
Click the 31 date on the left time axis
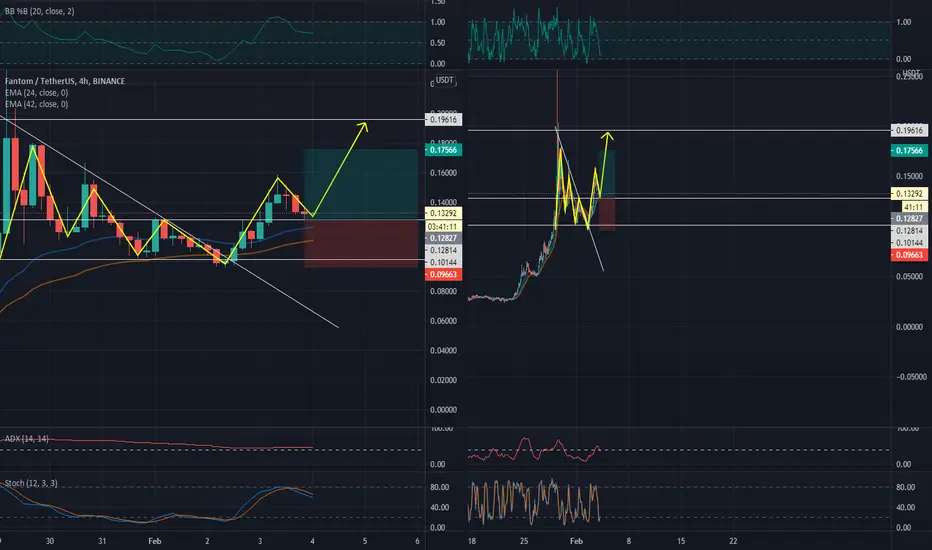point(102,541)
